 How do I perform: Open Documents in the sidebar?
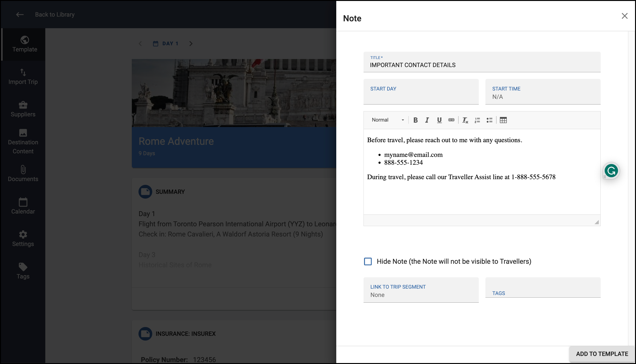[23, 174]
